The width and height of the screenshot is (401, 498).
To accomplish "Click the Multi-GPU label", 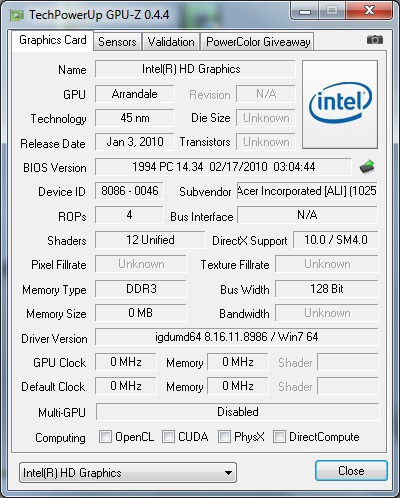I will tap(62, 413).
